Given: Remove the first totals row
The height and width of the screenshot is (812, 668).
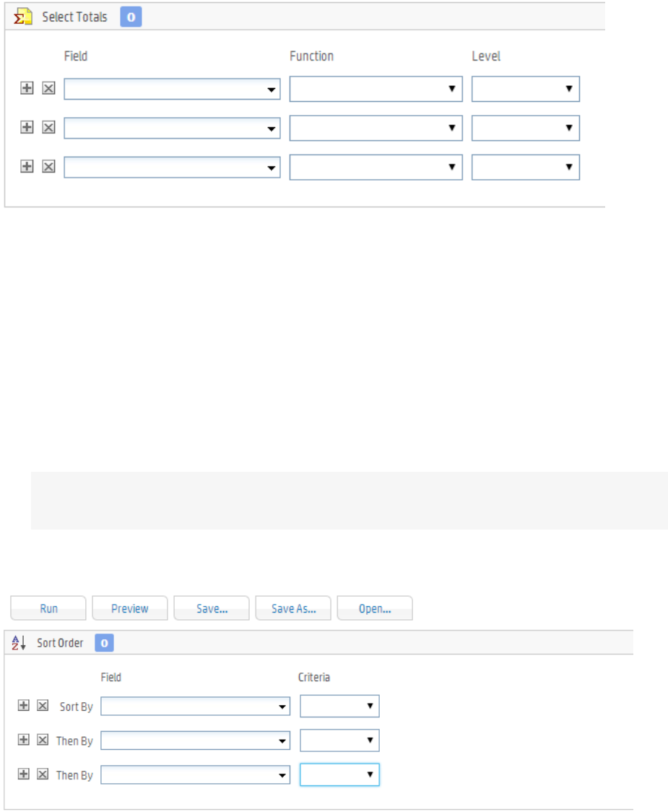Looking at the screenshot, I should click(x=48, y=88).
